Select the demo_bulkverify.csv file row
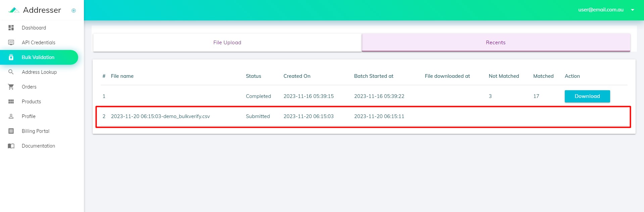Viewport: 644px width, 212px height. 160,116
